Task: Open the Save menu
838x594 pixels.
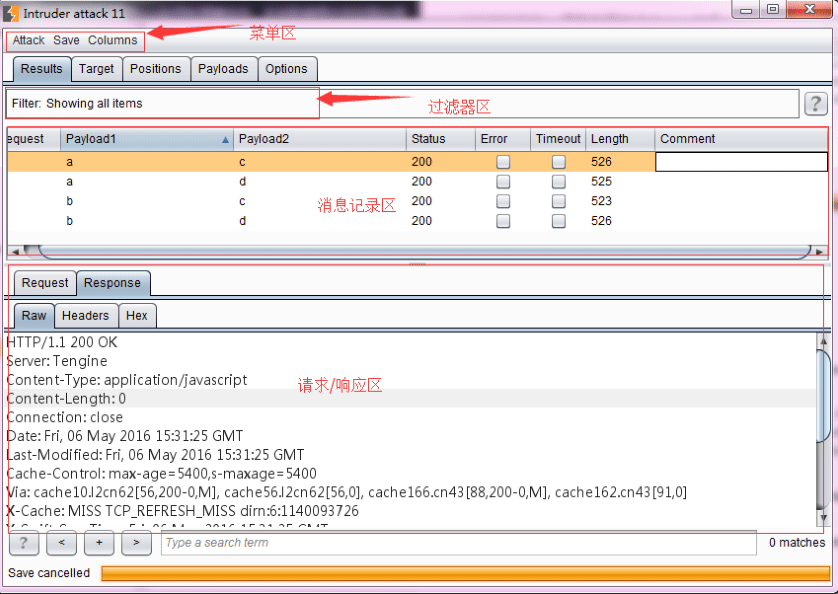Action: click(66, 40)
